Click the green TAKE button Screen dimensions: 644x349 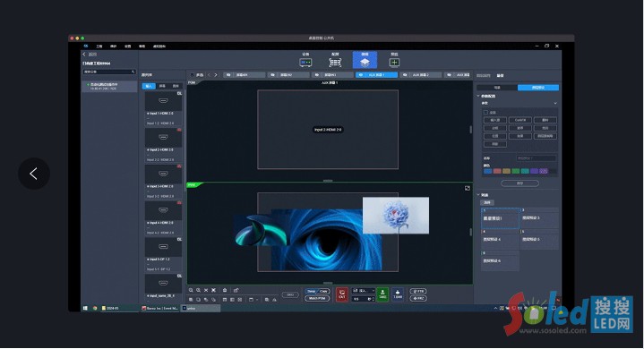[x=382, y=294]
